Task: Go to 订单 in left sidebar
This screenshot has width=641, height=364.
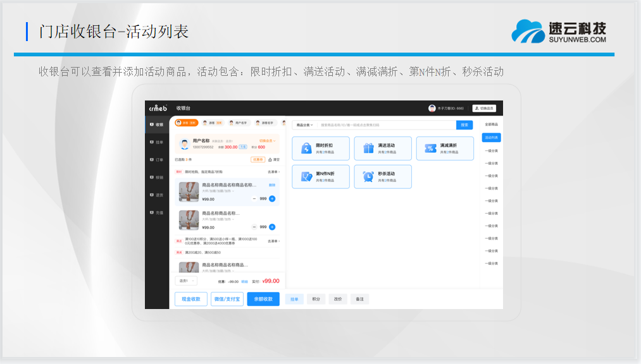Action: pyautogui.click(x=157, y=160)
